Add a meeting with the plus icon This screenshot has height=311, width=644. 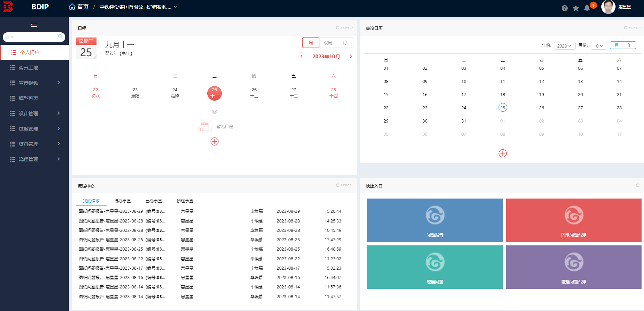[502, 153]
